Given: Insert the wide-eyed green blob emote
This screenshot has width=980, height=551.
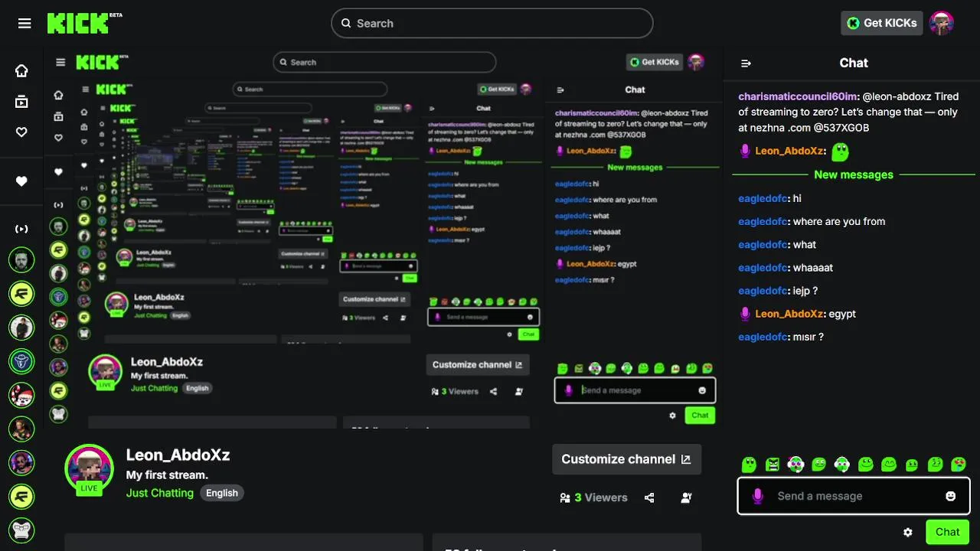Looking at the screenshot, I should [x=749, y=464].
